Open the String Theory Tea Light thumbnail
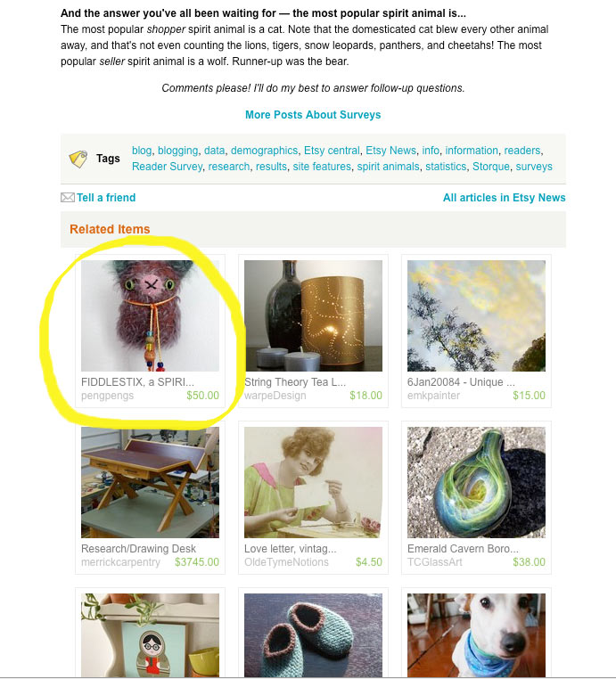616x679 pixels. click(x=313, y=315)
